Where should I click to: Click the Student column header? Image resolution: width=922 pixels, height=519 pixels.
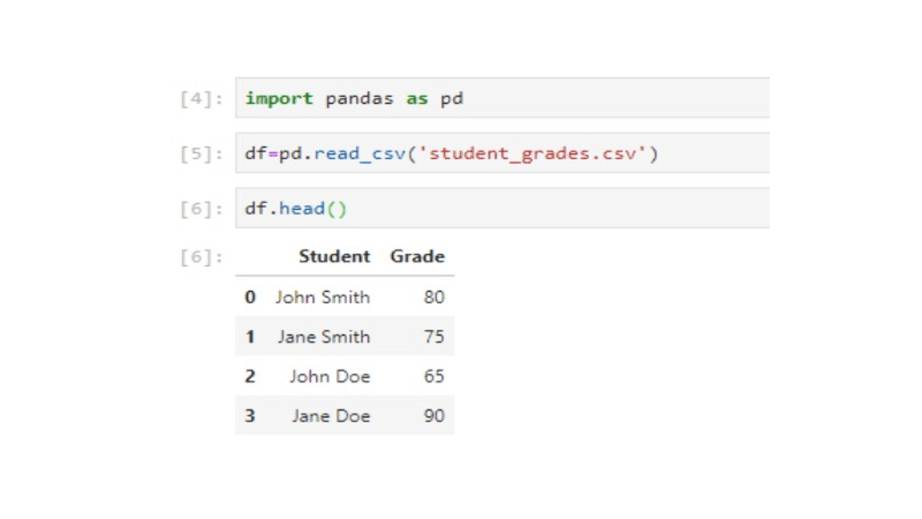point(334,257)
